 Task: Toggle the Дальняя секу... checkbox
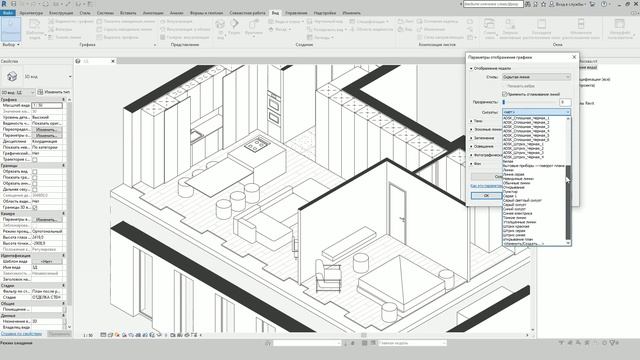[35, 189]
